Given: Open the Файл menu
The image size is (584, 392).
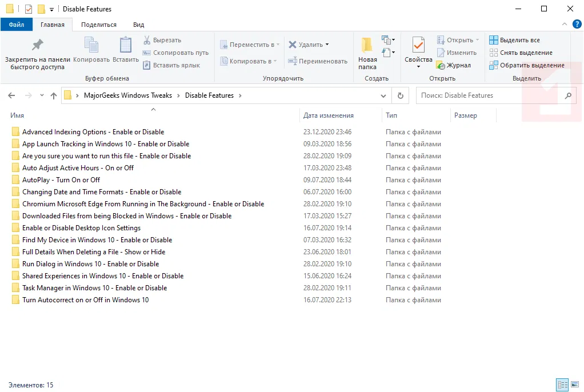Looking at the screenshot, I should pos(17,25).
